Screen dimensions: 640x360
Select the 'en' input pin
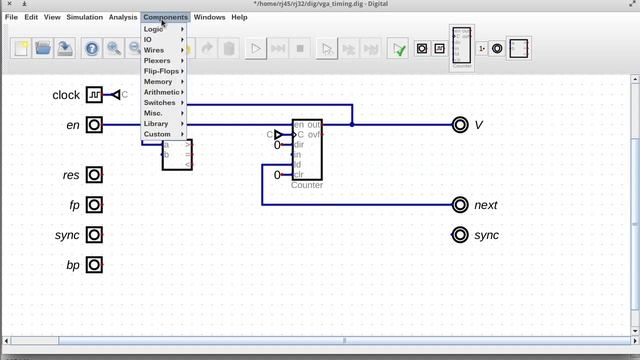(x=94, y=125)
